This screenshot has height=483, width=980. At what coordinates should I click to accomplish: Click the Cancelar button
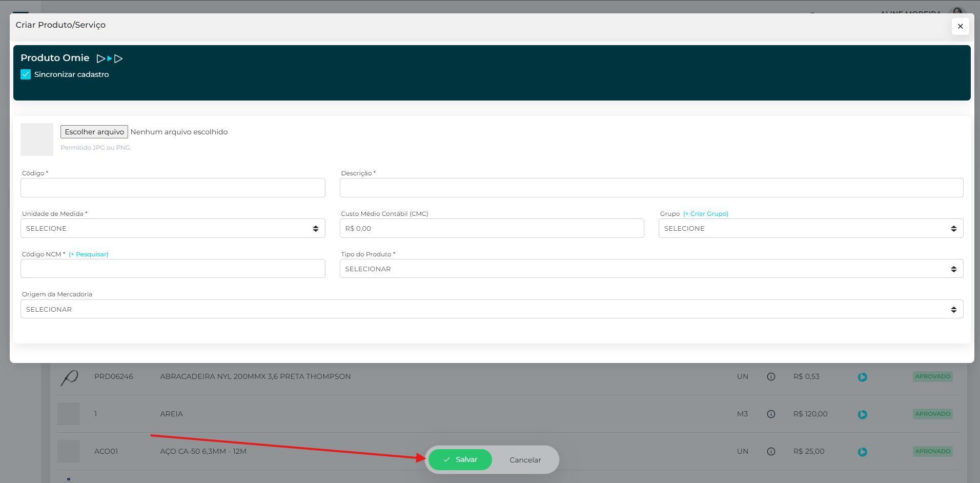point(525,460)
